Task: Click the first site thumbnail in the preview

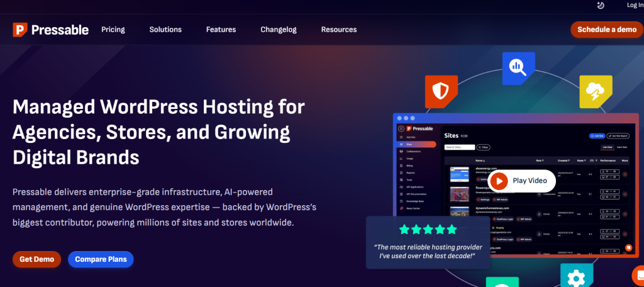Action: click(460, 174)
